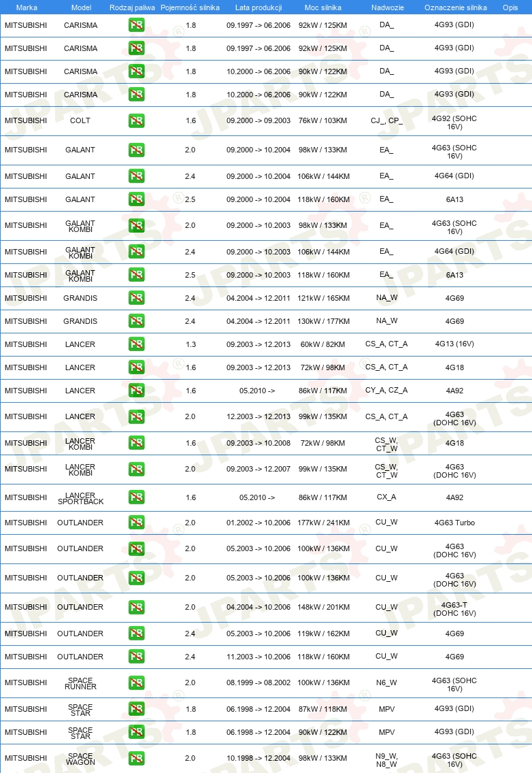Select the LANCER SPORTBACK model cell
The width and height of the screenshot is (532, 773).
point(80,498)
